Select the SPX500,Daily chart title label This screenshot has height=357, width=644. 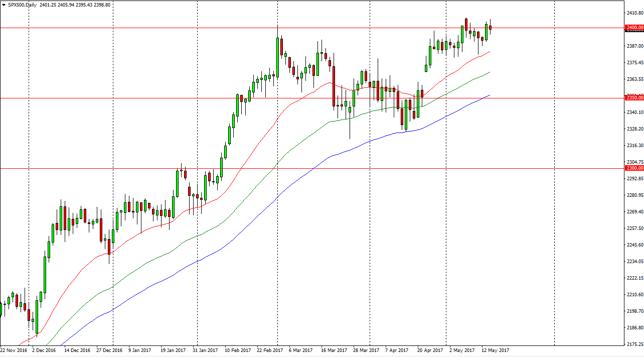click(x=23, y=5)
